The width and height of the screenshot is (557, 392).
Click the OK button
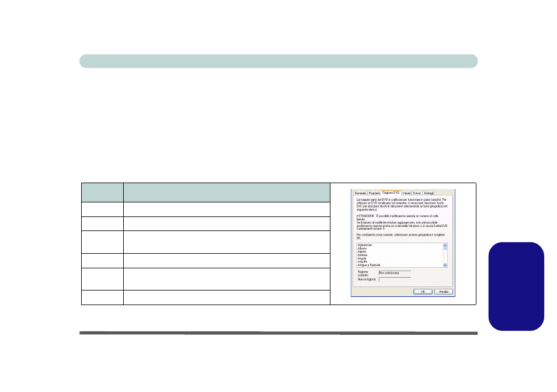point(423,292)
